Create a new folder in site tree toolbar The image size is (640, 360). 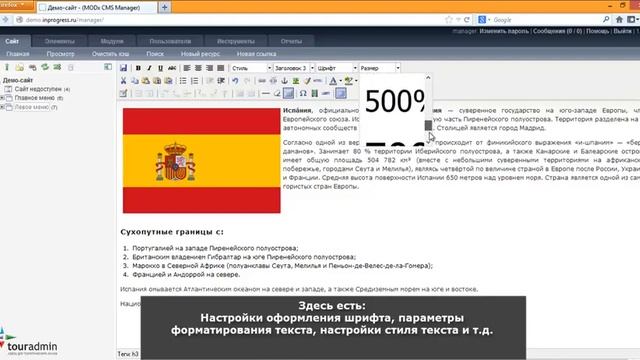[x=20, y=67]
